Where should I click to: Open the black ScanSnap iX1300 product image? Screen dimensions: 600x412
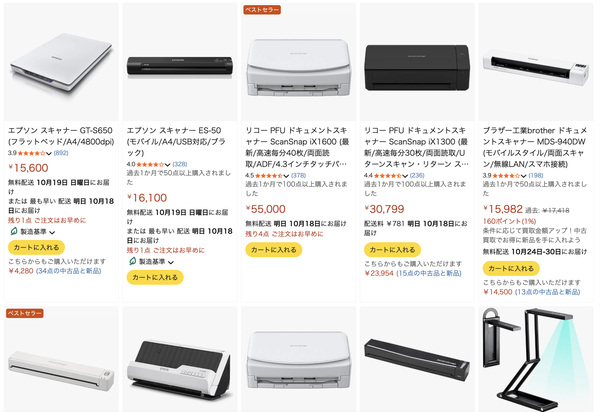tap(417, 68)
